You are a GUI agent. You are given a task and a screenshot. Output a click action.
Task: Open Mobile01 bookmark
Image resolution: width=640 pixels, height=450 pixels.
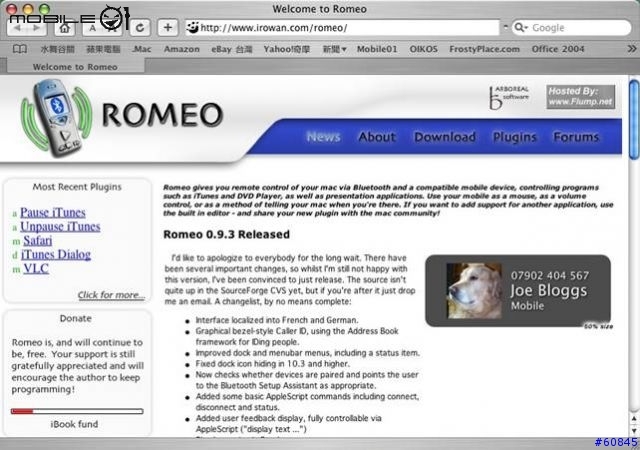click(377, 49)
